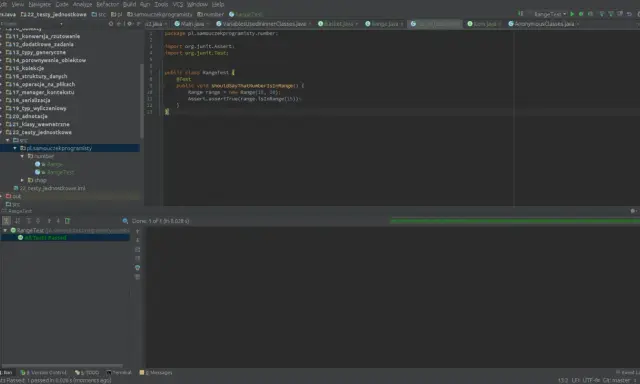Open the Refactor menu
The height and width of the screenshot is (384, 640).
point(107,4)
